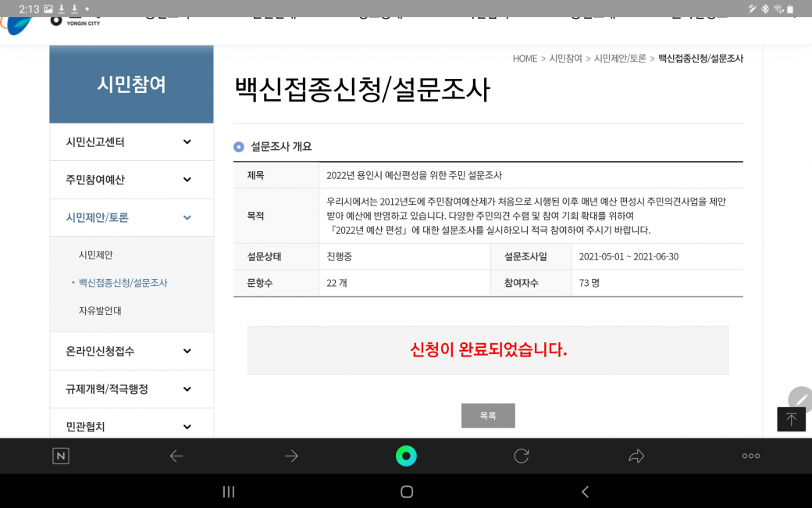Tap the green circle home button

(x=406, y=456)
